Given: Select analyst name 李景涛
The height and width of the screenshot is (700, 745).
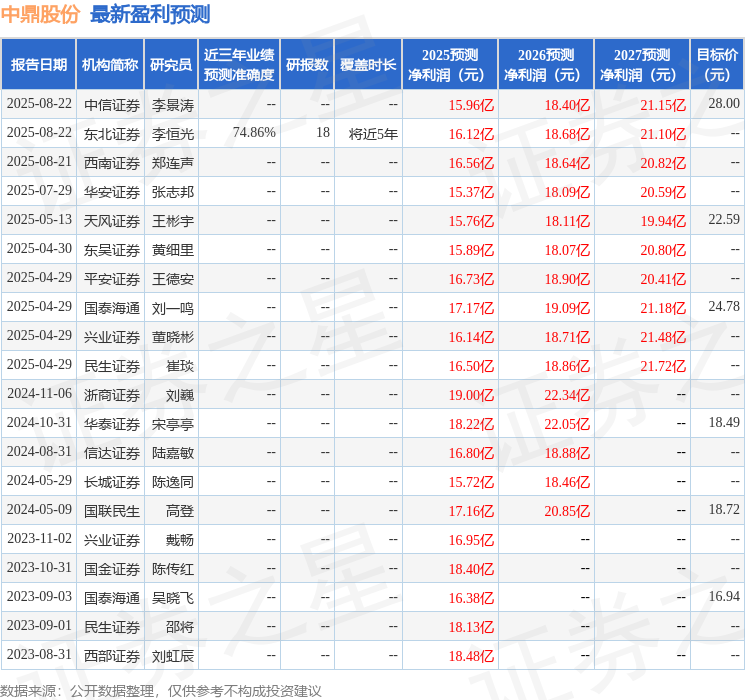Looking at the screenshot, I should coord(173,105).
